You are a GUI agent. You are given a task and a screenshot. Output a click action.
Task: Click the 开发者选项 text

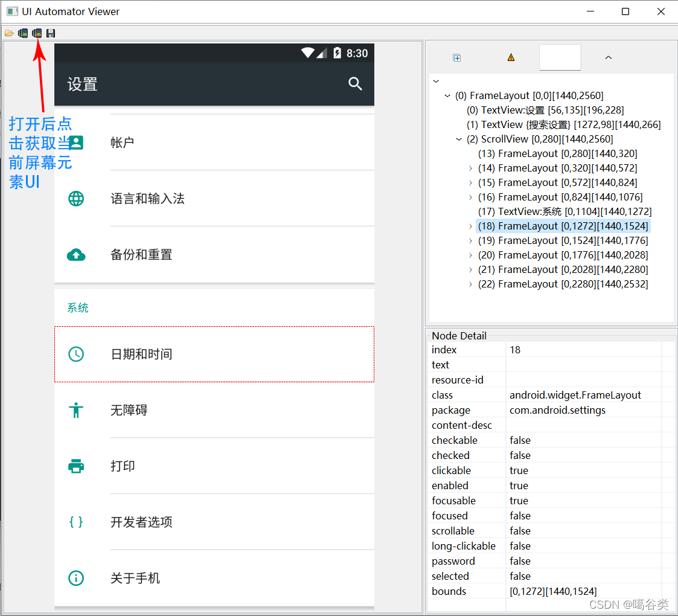tap(141, 522)
